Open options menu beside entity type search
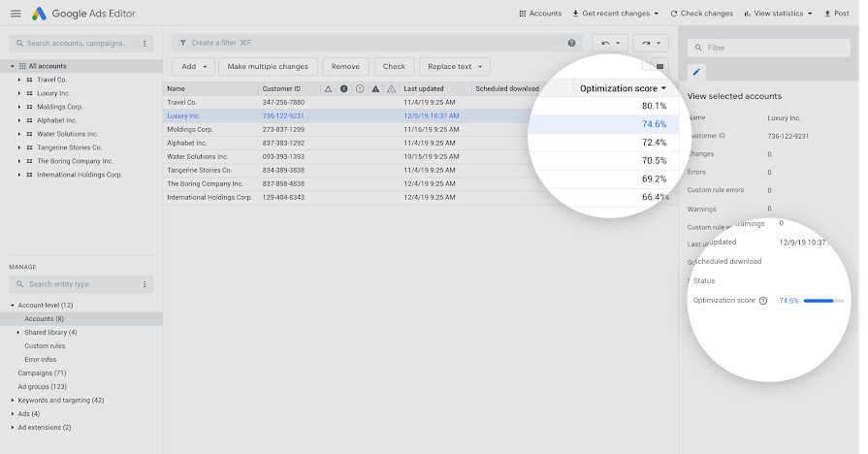 pyautogui.click(x=145, y=284)
